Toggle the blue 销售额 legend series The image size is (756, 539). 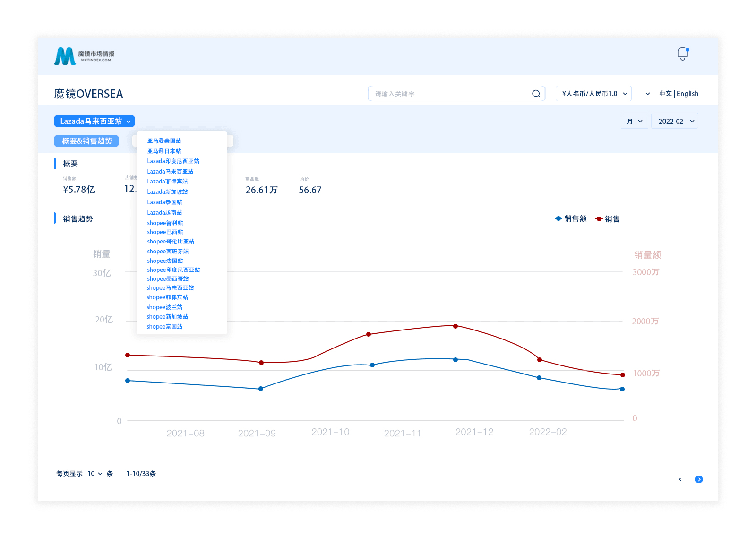(571, 218)
